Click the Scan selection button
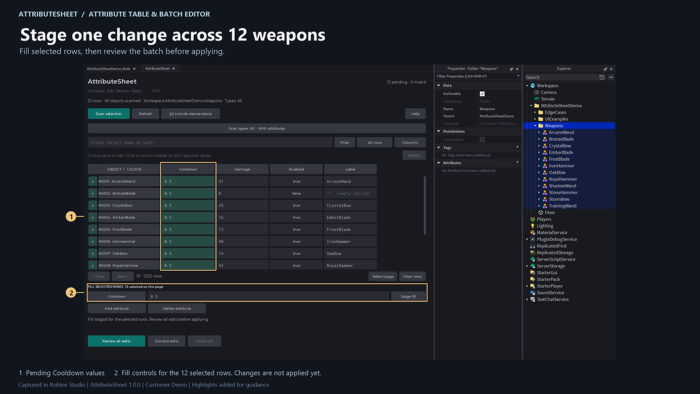This screenshot has width=700, height=394. [x=109, y=114]
